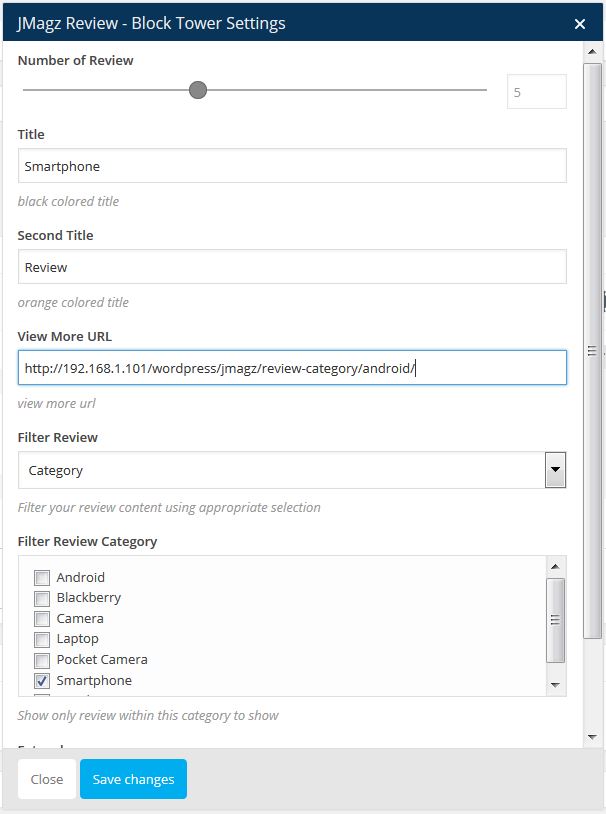Tick the Camera category checkbox
Image resolution: width=606 pixels, height=814 pixels.
pyautogui.click(x=42, y=619)
